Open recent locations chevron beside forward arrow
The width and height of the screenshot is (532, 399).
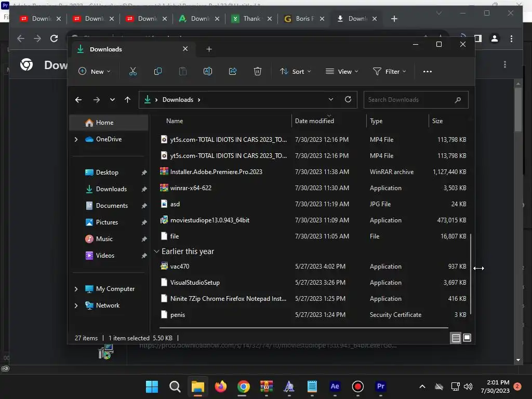[112, 100]
